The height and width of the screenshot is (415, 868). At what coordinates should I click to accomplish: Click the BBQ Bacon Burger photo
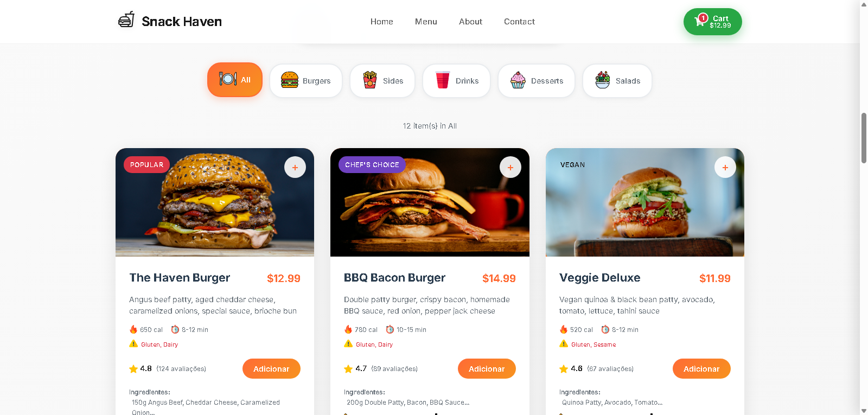[430, 202]
